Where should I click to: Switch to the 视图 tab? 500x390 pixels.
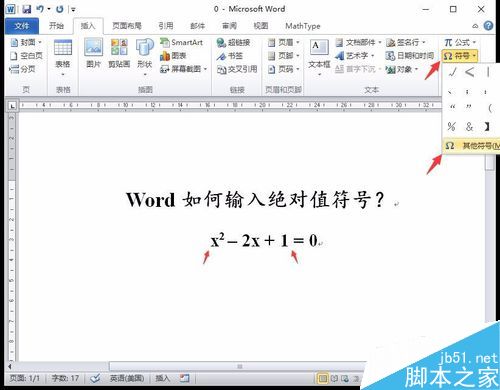point(261,26)
